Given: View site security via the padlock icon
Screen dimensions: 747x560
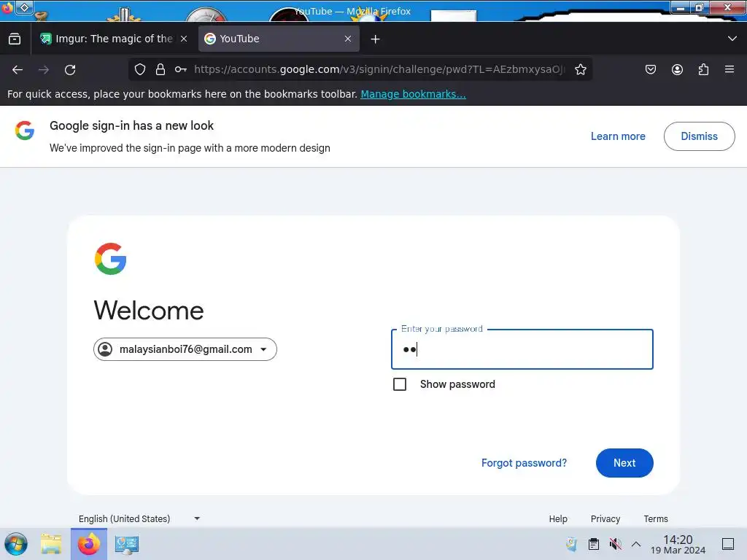Looking at the screenshot, I should [160, 69].
